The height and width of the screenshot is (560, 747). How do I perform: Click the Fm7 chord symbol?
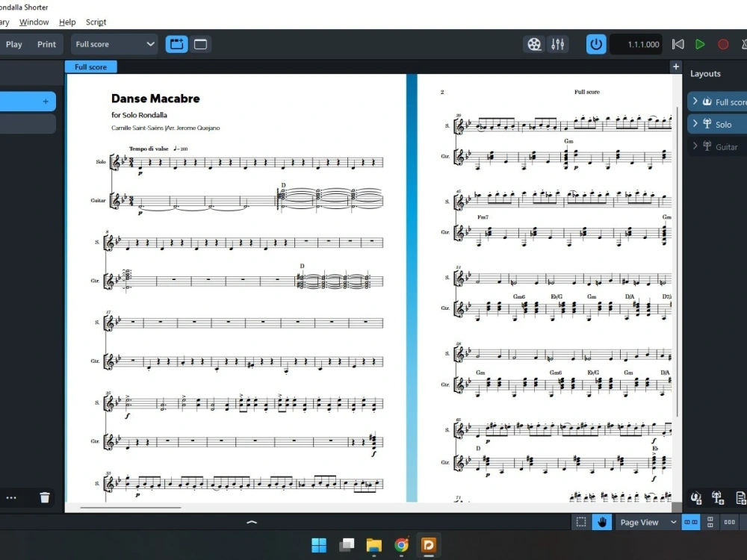coord(483,217)
